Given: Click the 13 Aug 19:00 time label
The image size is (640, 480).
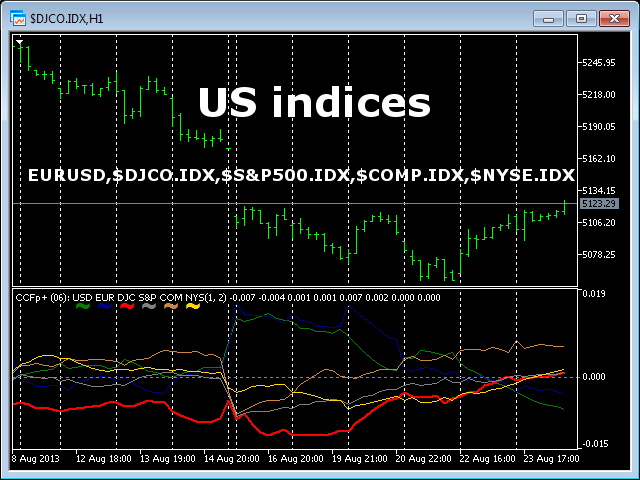Looking at the screenshot, I should (x=168, y=459).
